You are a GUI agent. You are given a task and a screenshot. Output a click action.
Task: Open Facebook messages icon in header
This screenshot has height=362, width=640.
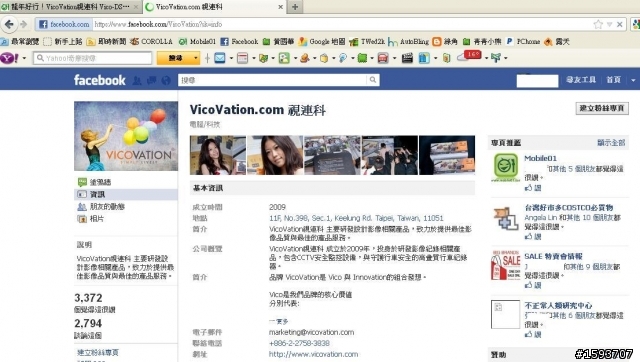pos(151,80)
